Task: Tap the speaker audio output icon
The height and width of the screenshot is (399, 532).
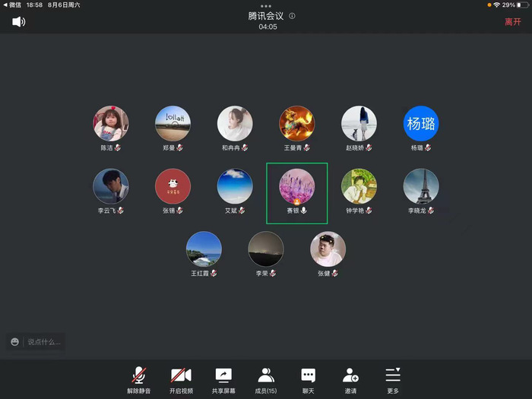Action: coord(18,21)
